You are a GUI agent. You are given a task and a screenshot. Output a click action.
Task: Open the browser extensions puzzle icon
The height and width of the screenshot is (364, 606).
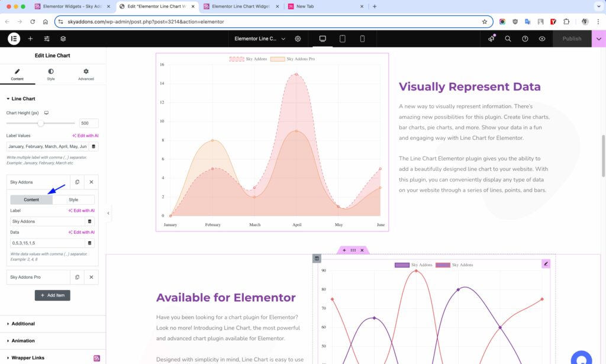[566, 22]
